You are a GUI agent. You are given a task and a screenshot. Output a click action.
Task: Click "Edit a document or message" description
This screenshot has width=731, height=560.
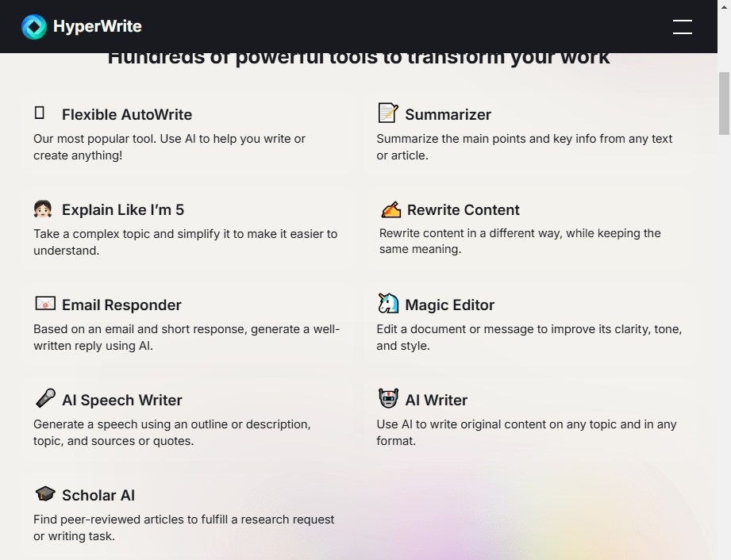click(529, 337)
